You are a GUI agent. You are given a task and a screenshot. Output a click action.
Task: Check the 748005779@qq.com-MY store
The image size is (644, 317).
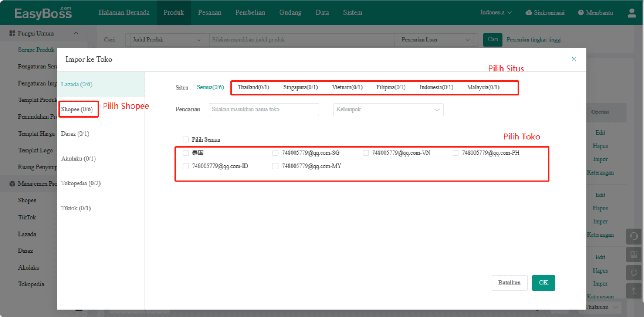tap(275, 166)
